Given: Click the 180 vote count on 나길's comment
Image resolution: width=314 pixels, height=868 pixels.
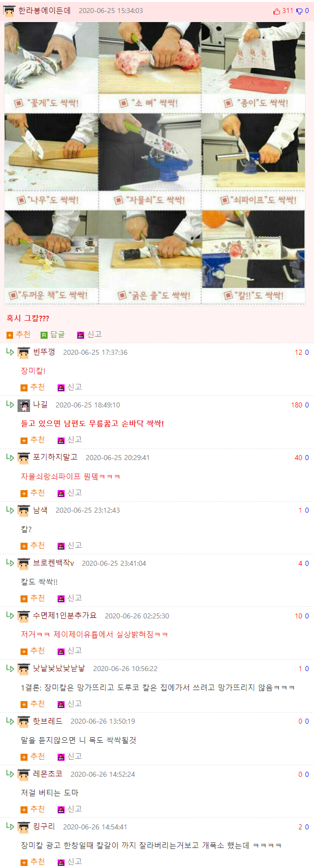Looking at the screenshot, I should click(x=297, y=405).
